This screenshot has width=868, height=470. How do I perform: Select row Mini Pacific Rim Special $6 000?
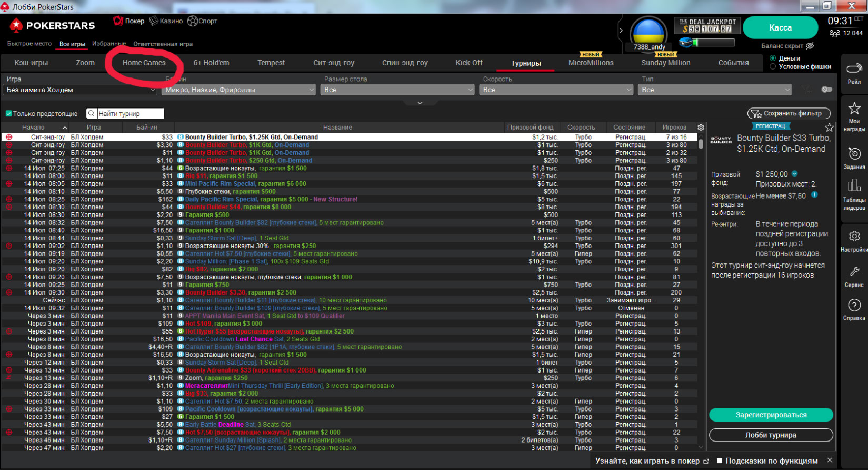(350, 184)
